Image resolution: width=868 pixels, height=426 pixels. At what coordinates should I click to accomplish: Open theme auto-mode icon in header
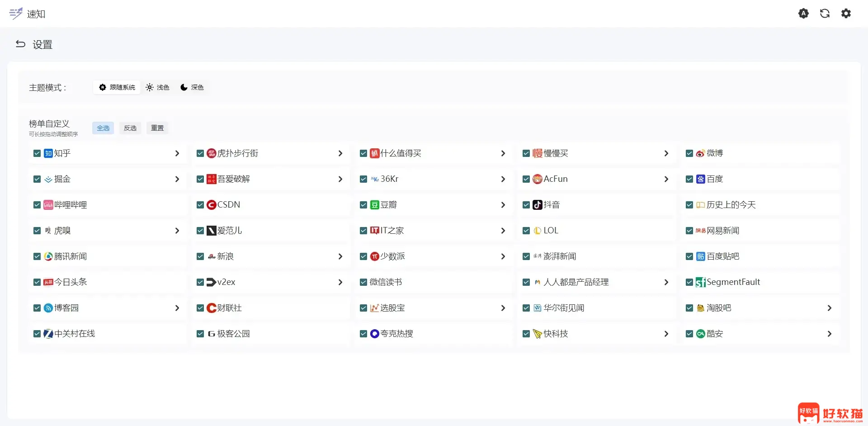click(803, 14)
